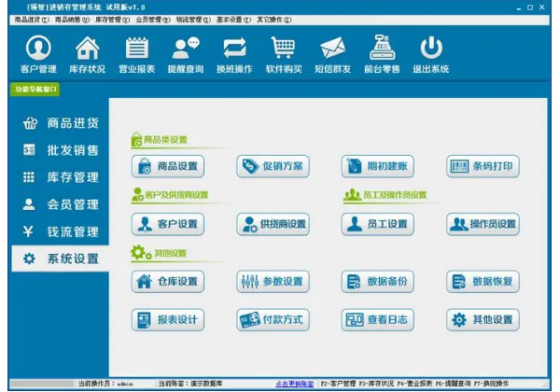Open 商品进货 menu in menu bar

click(x=32, y=20)
